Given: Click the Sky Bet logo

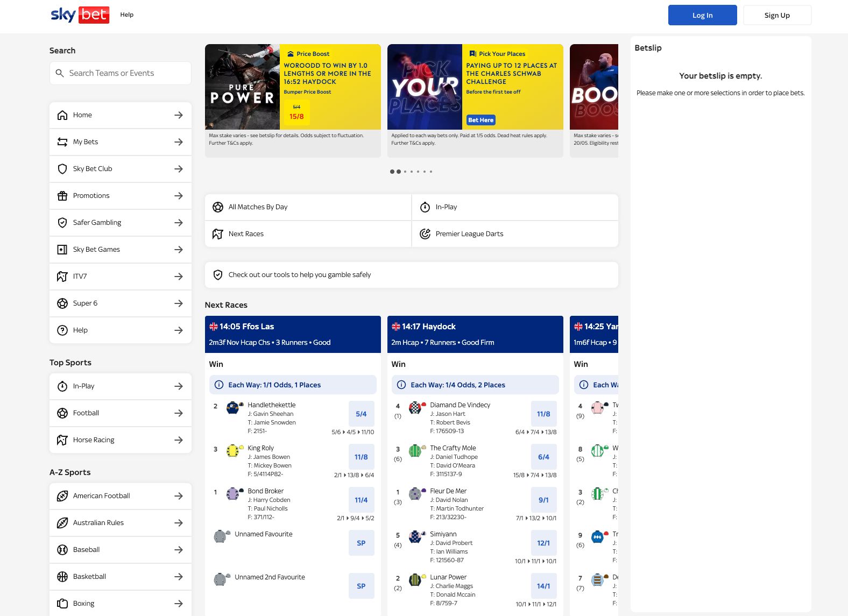Looking at the screenshot, I should pos(80,15).
